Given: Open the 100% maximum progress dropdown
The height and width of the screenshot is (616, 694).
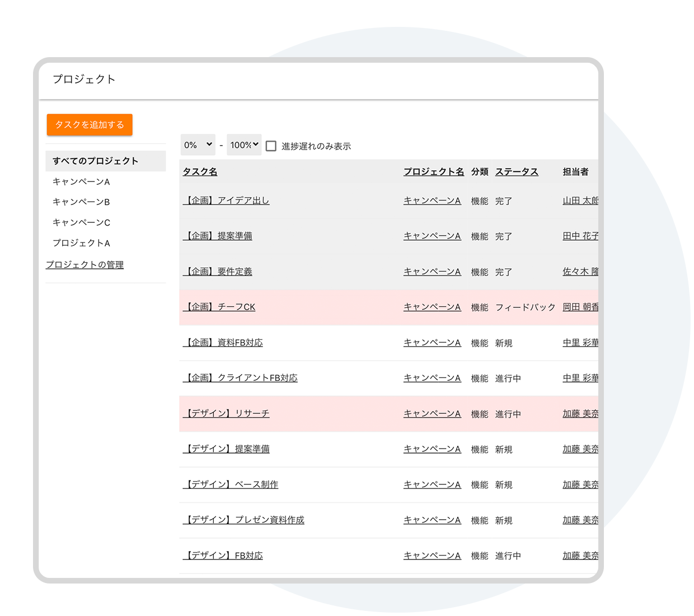Looking at the screenshot, I should point(244,145).
